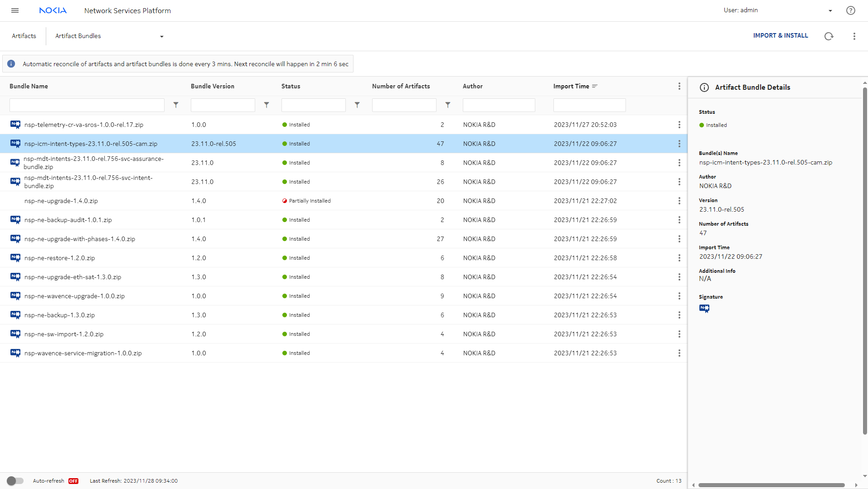Click signature icon of nsp-ne-backup-1.3.0.zip row
The height and width of the screenshot is (489, 868).
[x=15, y=315]
